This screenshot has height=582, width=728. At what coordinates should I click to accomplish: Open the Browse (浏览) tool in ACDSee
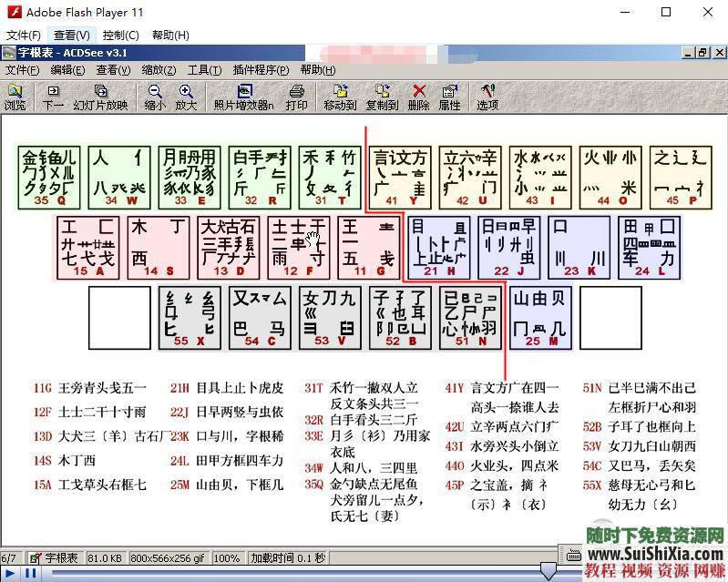click(15, 97)
